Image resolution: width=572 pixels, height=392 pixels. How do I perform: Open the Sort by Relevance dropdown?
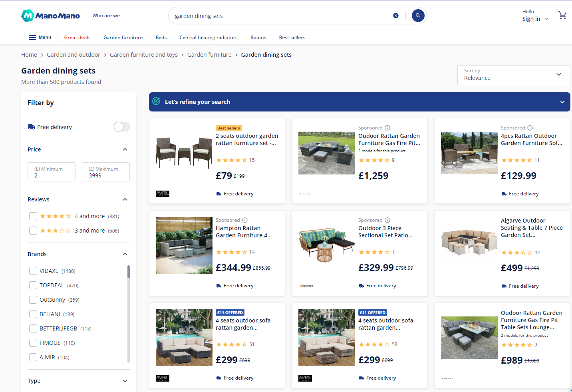[x=513, y=75]
